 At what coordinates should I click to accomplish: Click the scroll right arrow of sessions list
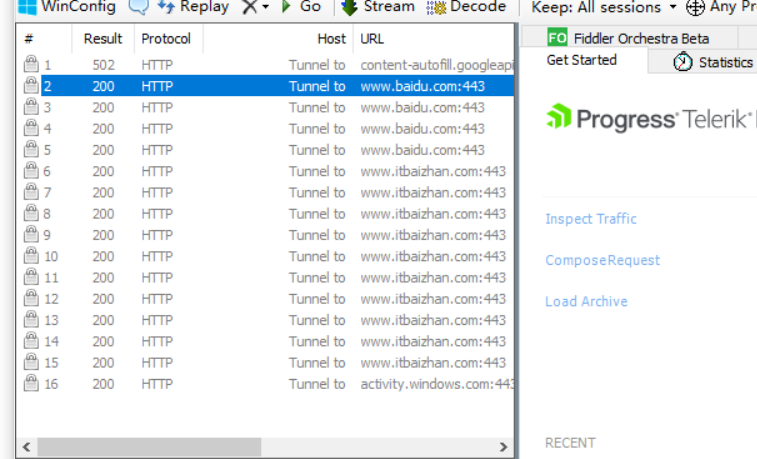[503, 447]
